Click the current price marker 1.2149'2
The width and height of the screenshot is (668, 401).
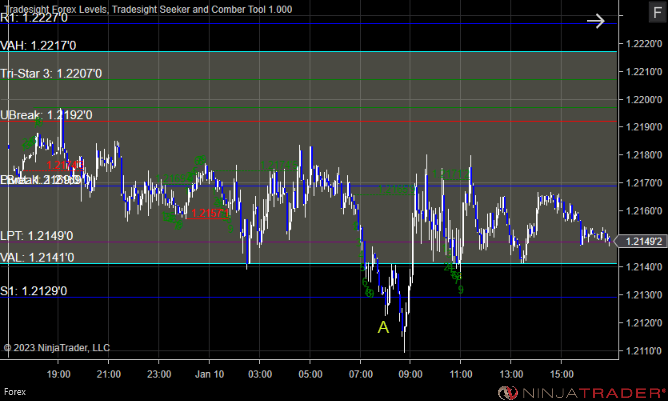[642, 242]
